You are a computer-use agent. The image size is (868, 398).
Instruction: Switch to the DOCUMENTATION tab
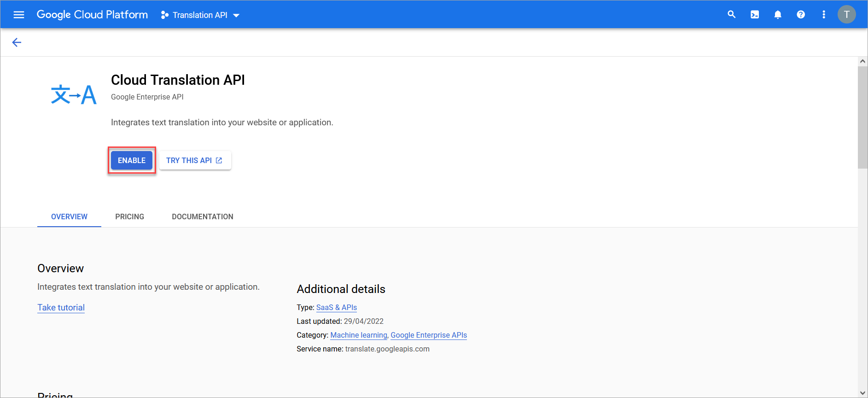click(x=203, y=217)
